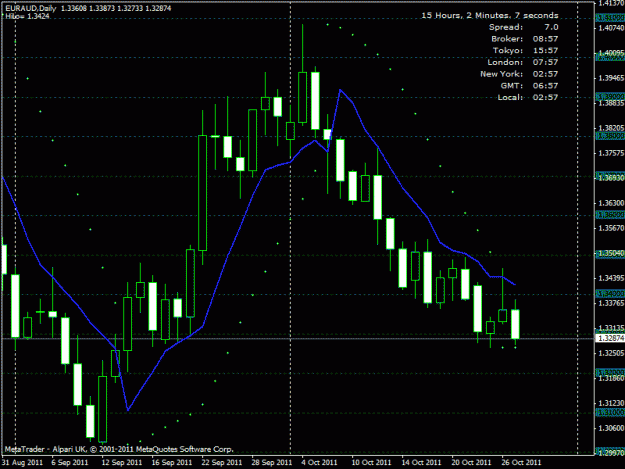
Task: Select the 1.32505 price axis label
Action: tap(611, 353)
